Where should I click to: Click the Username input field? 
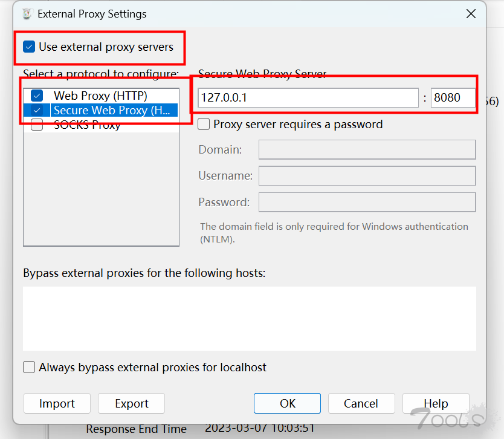[x=367, y=176]
